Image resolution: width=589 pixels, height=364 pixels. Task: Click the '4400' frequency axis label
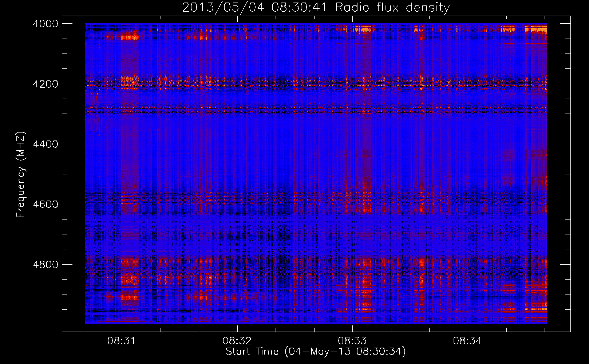[x=46, y=144]
